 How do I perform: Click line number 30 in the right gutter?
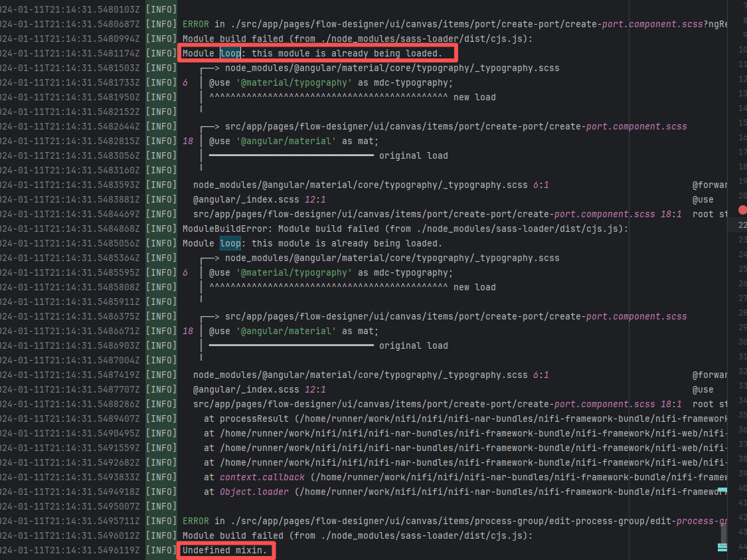coord(742,342)
